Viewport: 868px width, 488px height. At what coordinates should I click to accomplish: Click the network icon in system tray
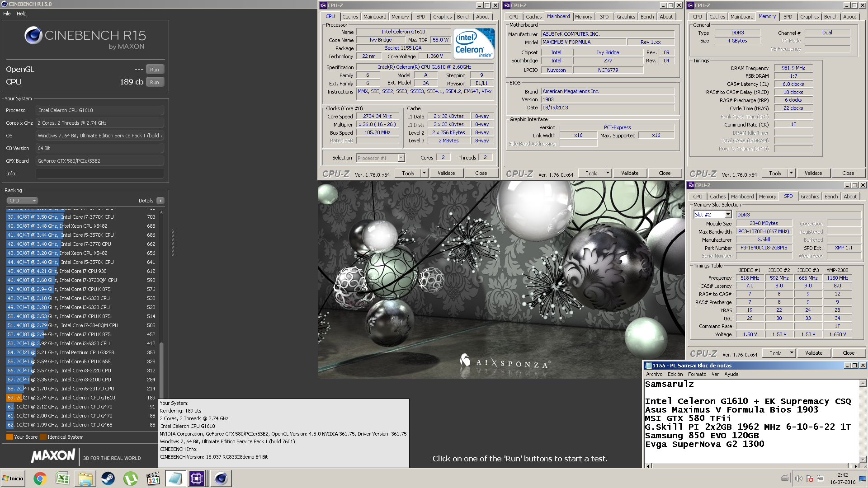tap(821, 479)
